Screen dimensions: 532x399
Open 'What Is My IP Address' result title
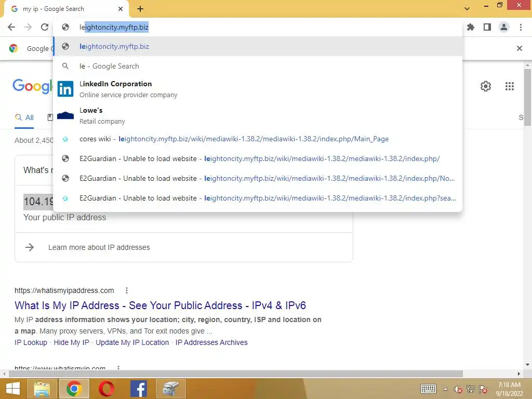tap(160, 305)
